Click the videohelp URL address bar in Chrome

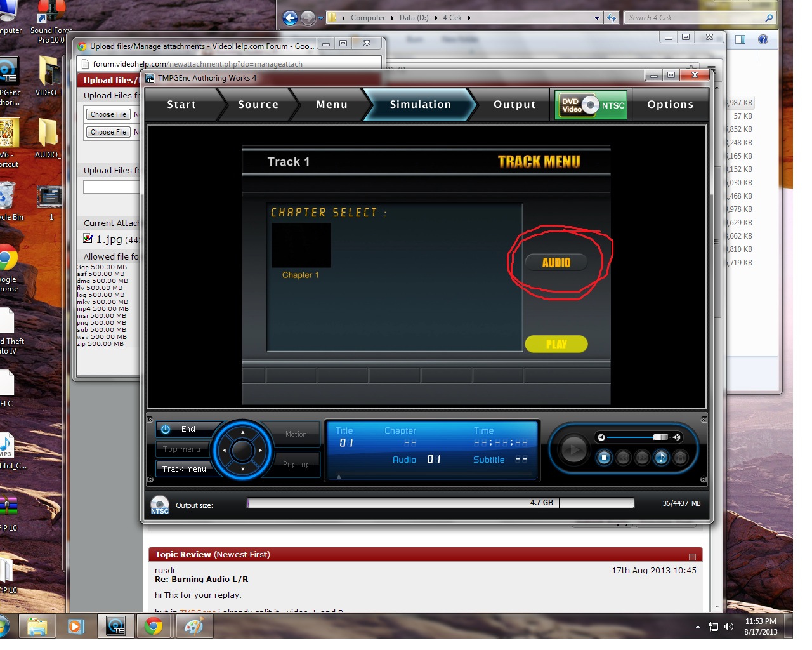coord(230,63)
